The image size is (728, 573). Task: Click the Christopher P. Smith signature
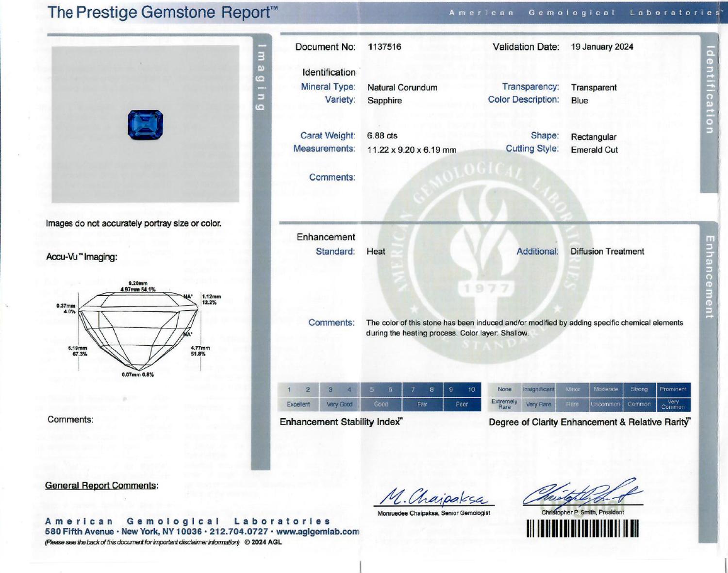[x=582, y=492]
